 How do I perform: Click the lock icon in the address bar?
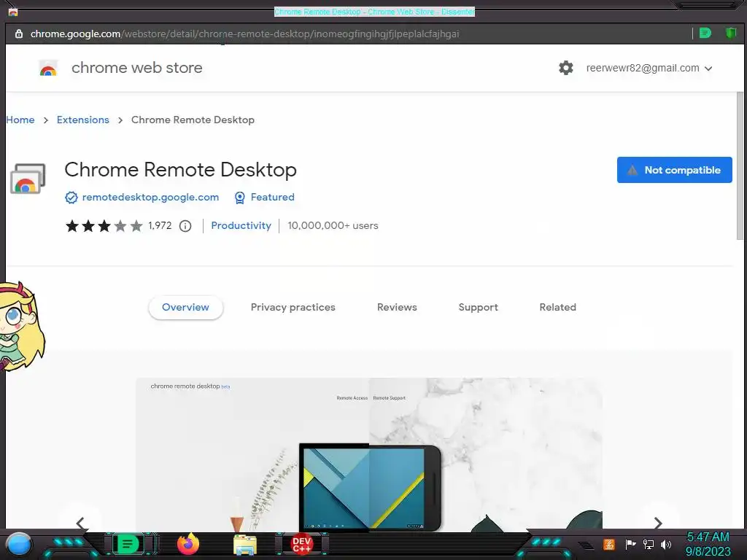pyautogui.click(x=18, y=34)
